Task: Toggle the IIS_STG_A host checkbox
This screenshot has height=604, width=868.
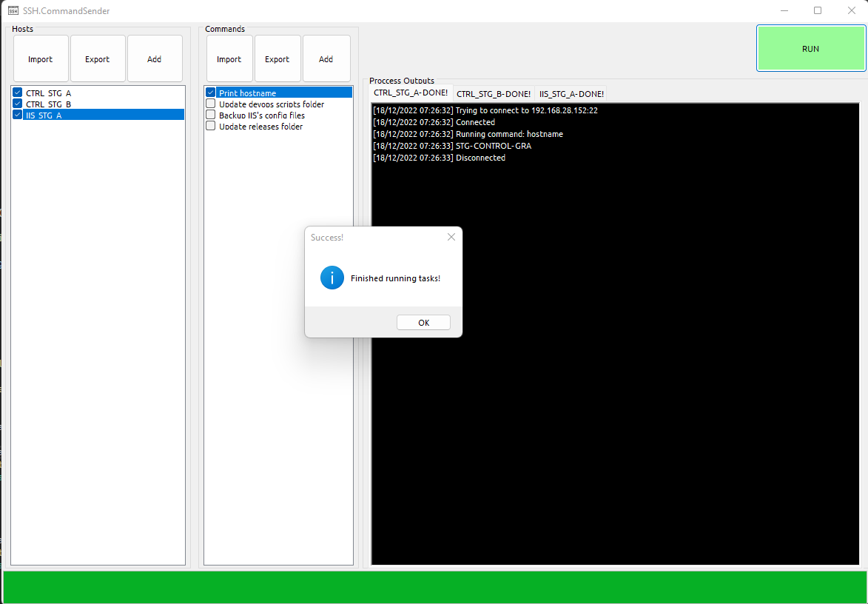Action: click(17, 115)
